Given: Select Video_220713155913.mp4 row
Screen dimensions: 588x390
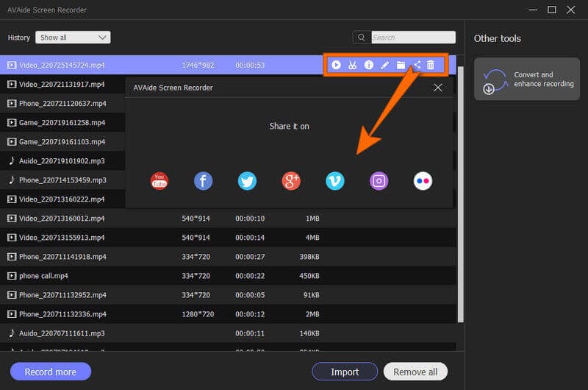Looking at the screenshot, I should tap(228, 237).
